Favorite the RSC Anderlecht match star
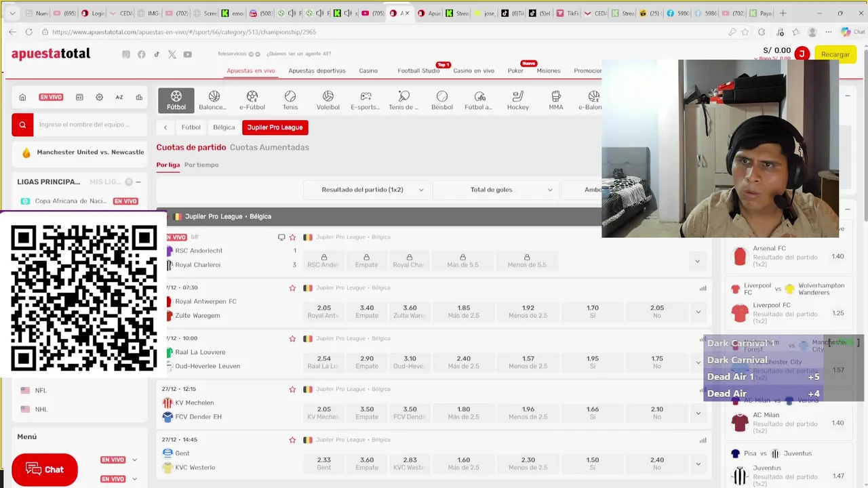 292,237
